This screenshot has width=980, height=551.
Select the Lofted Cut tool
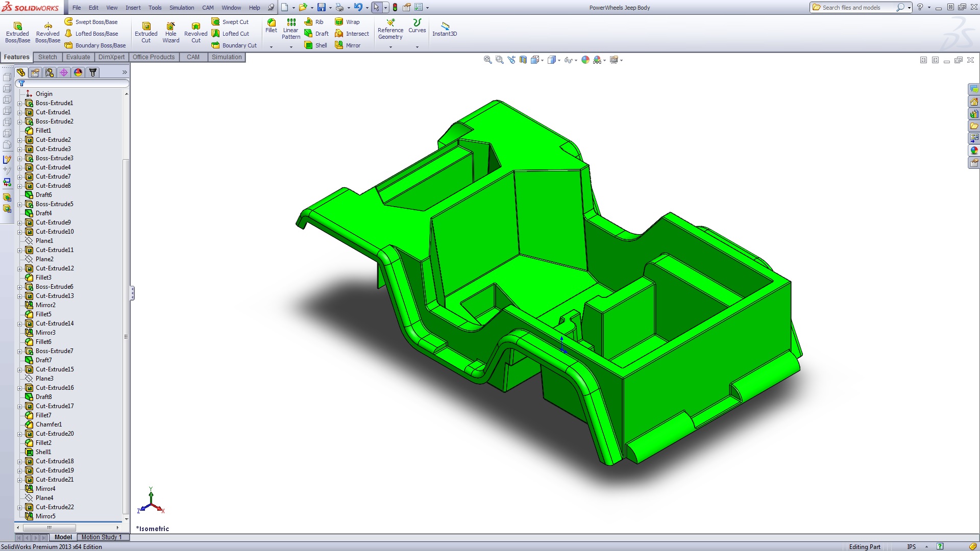click(x=230, y=34)
